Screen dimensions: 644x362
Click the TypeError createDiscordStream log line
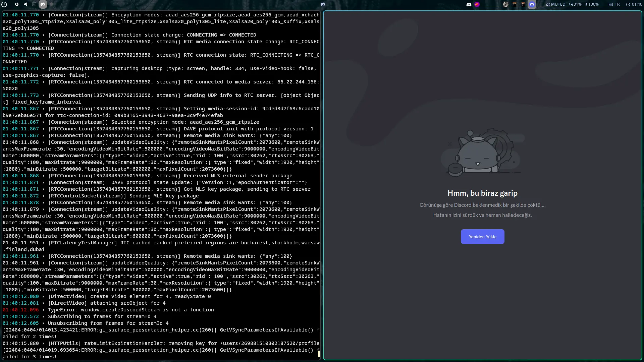[108, 310]
